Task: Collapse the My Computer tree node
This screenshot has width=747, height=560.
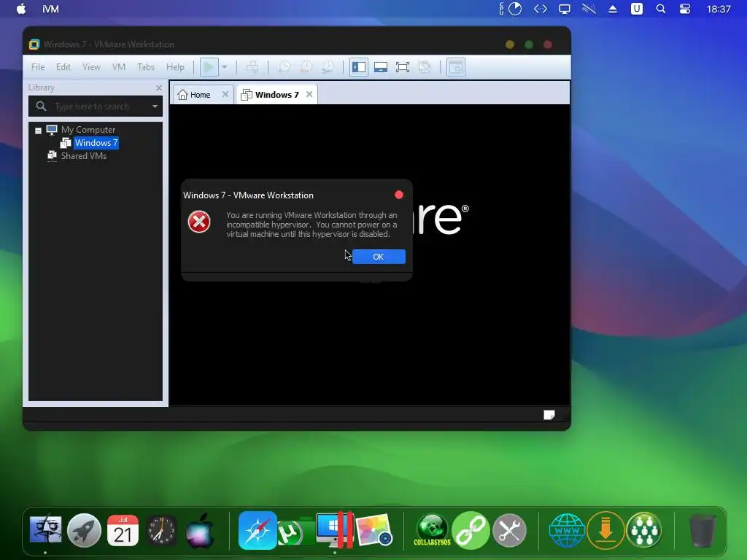Action: 38,130
